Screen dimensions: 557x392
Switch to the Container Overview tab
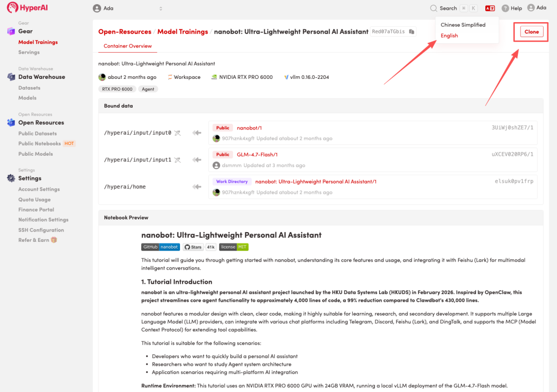pos(127,46)
